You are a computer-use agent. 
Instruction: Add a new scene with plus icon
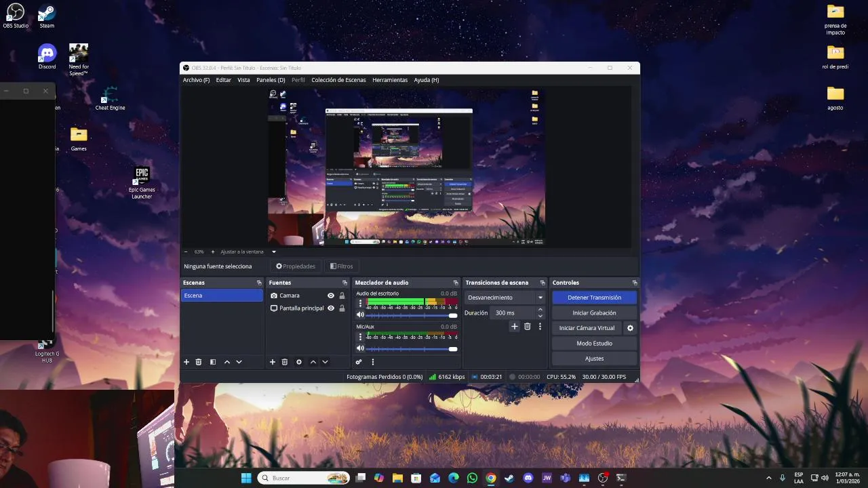pos(186,362)
